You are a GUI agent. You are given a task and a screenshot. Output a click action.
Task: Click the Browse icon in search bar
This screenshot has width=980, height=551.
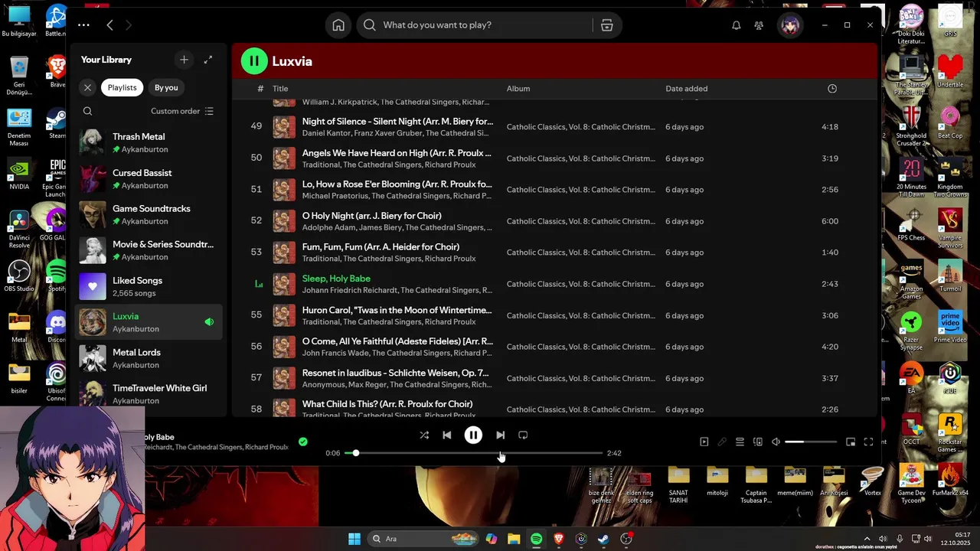[x=607, y=25]
